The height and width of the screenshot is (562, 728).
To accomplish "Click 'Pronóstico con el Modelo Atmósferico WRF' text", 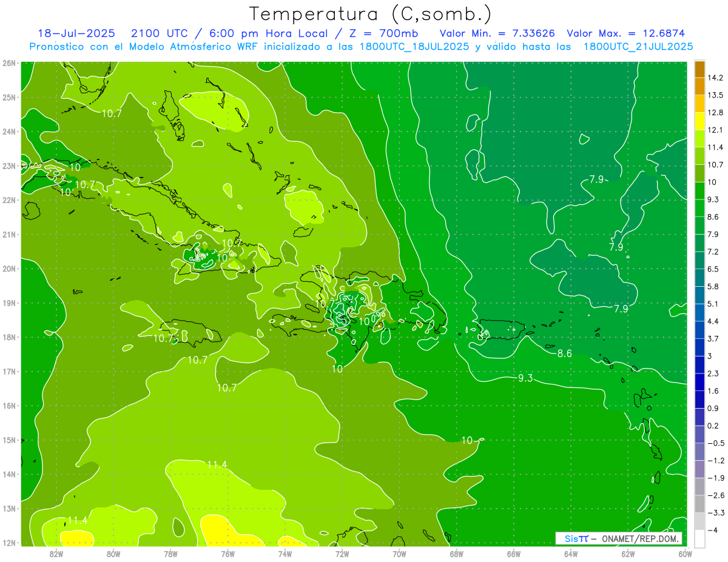I will (143, 47).
